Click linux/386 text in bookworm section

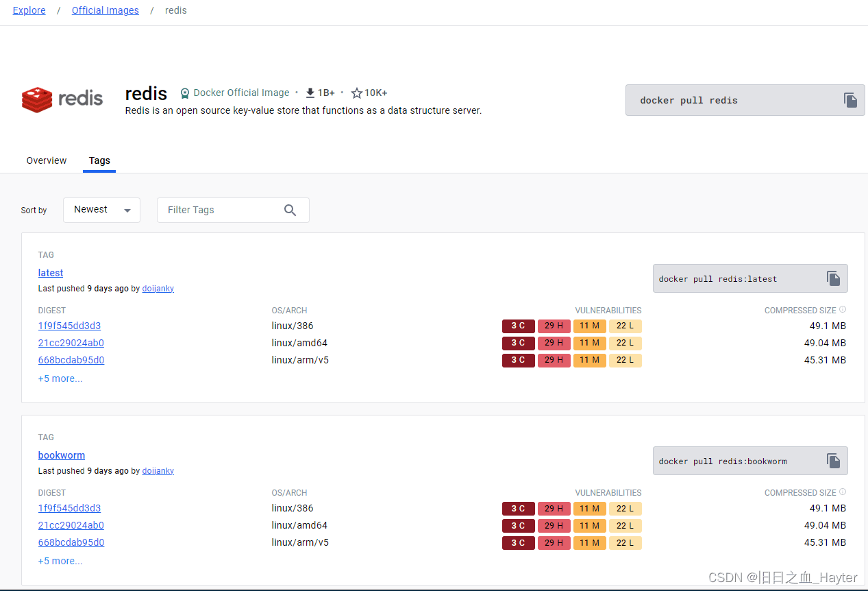293,508
